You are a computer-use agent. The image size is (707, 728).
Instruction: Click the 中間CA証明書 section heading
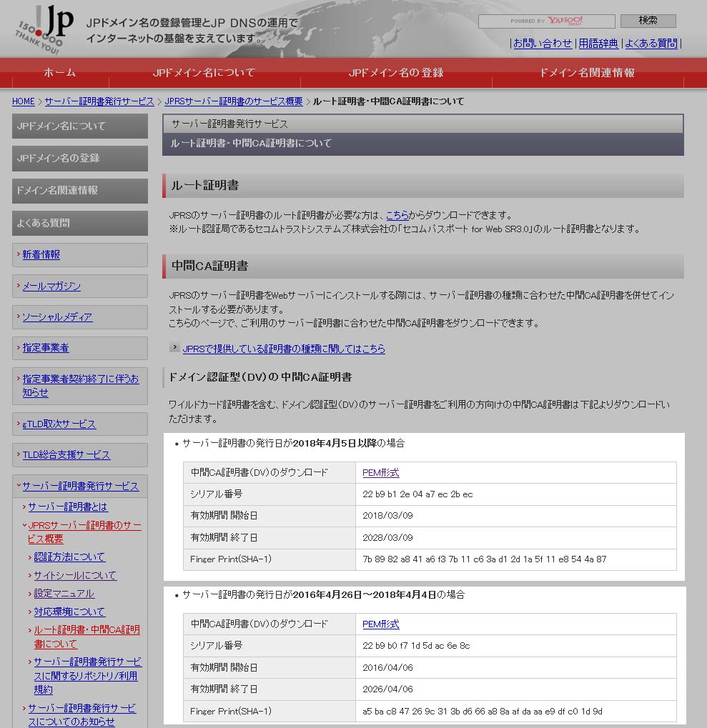click(x=210, y=266)
